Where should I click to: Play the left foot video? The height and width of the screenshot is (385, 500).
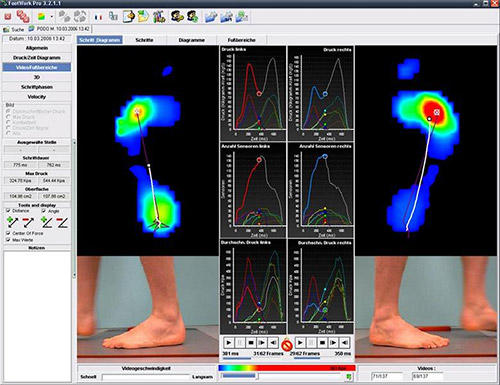point(229,342)
